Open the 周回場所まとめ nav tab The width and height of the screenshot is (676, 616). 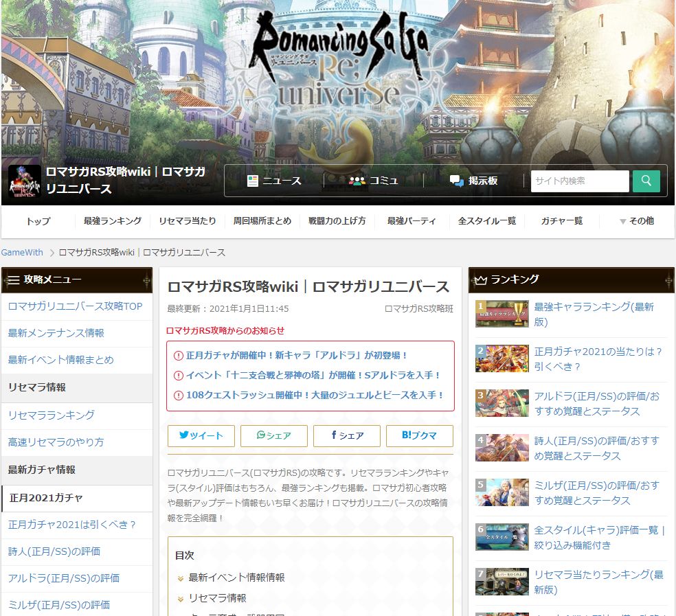tap(262, 221)
